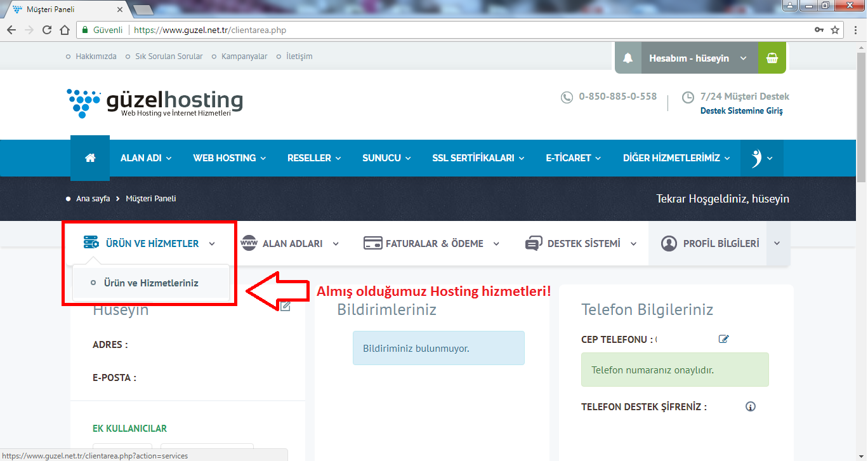Expand the chevron next to Profil Bilgileri
Image resolution: width=868 pixels, height=461 pixels.
778,243
